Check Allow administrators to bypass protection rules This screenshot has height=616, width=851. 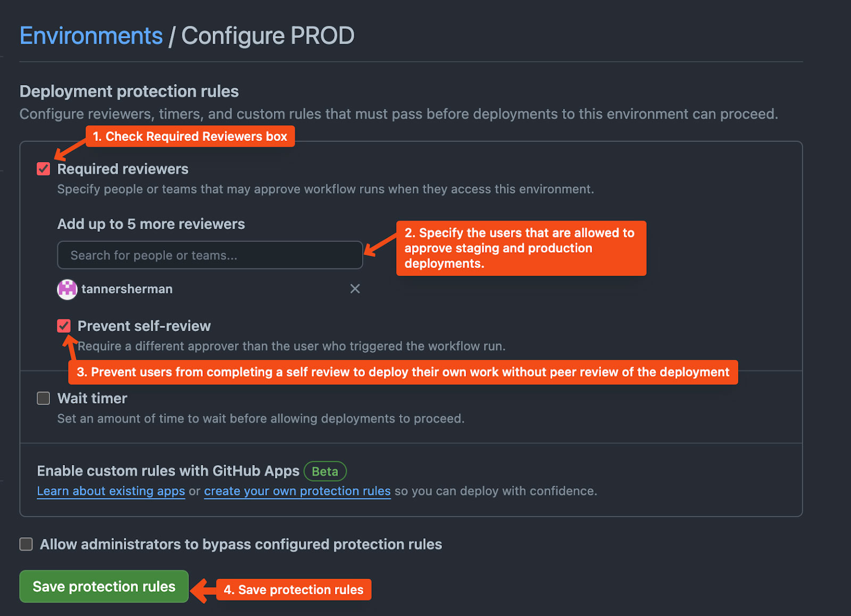click(26, 544)
